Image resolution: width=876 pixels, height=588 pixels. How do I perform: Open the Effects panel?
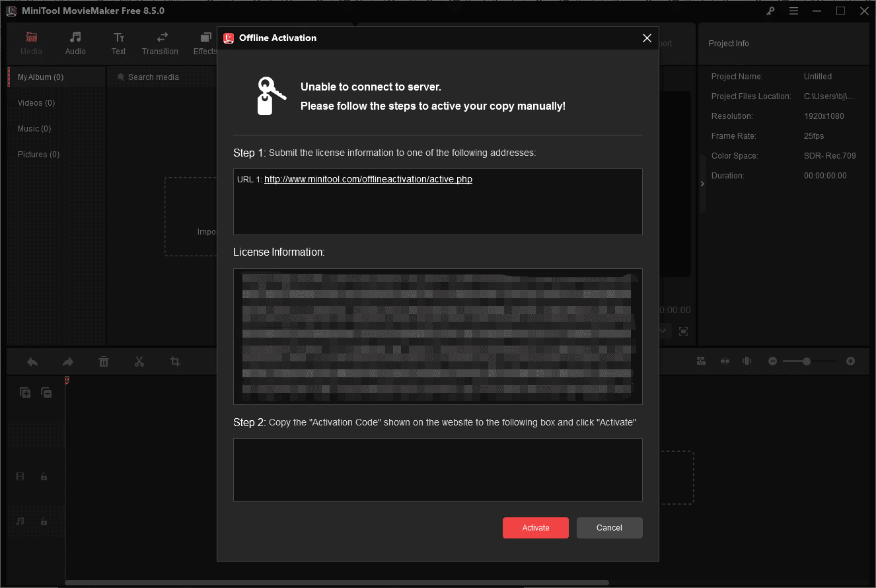tap(205, 44)
